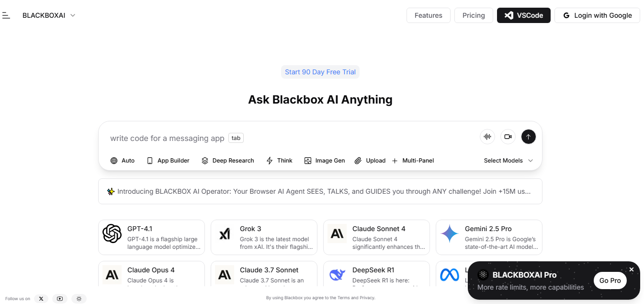Click the black arrow submit icon

coord(528,137)
